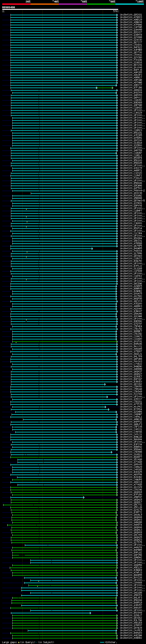Select hit UniRef100_C0PTN5

point(131,27)
